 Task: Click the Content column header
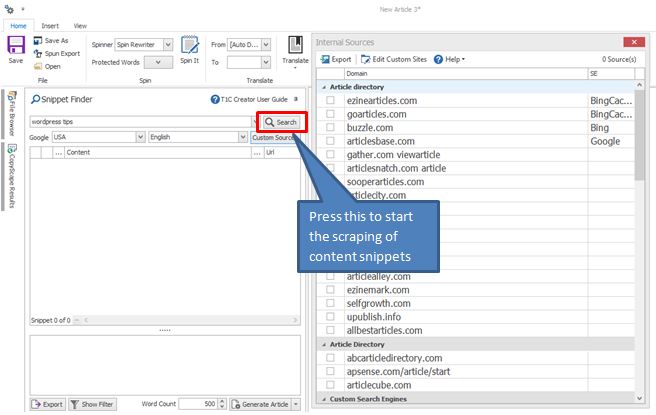pos(158,152)
